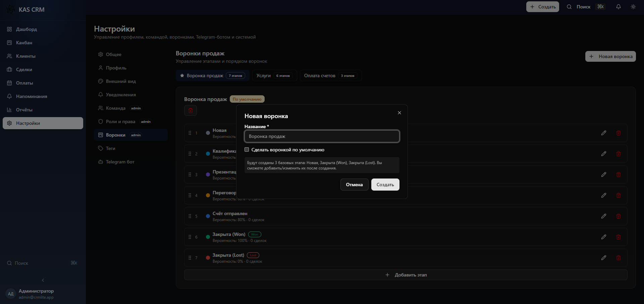
Task: Edit the Квалификация stage
Action: [604, 154]
